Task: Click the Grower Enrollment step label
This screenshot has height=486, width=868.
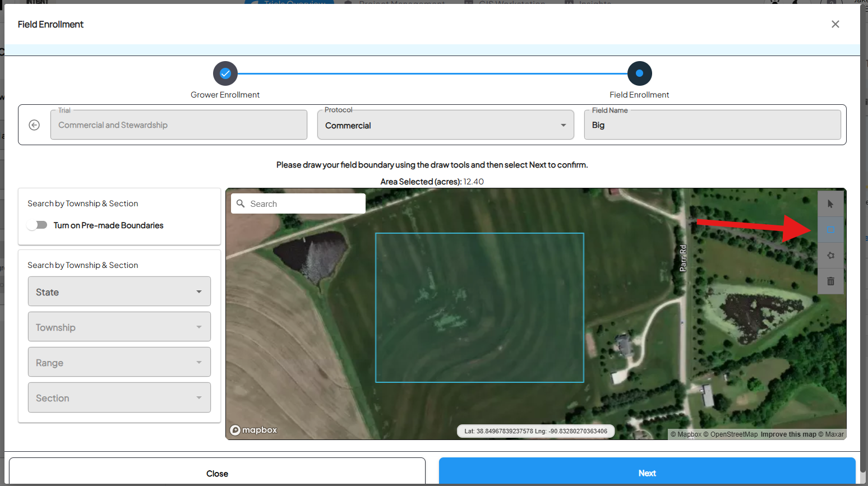Action: coord(225,95)
